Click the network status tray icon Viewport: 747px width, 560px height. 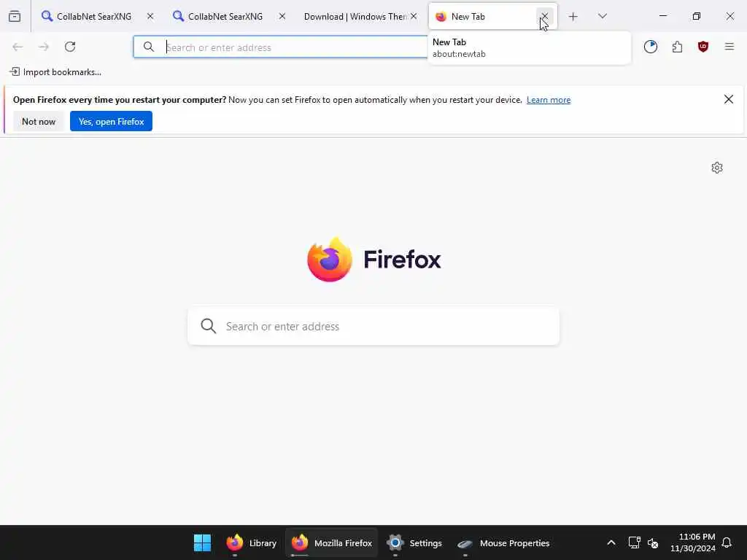click(x=634, y=542)
